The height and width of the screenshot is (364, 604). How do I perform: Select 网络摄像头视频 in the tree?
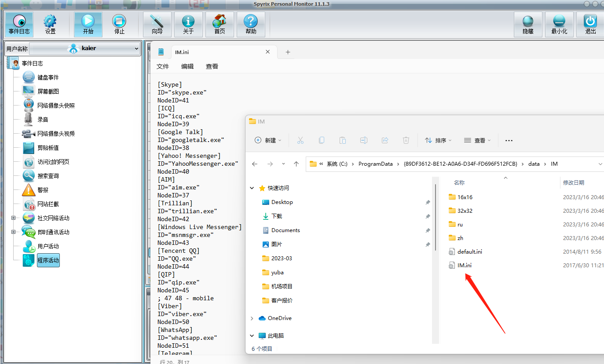56,134
